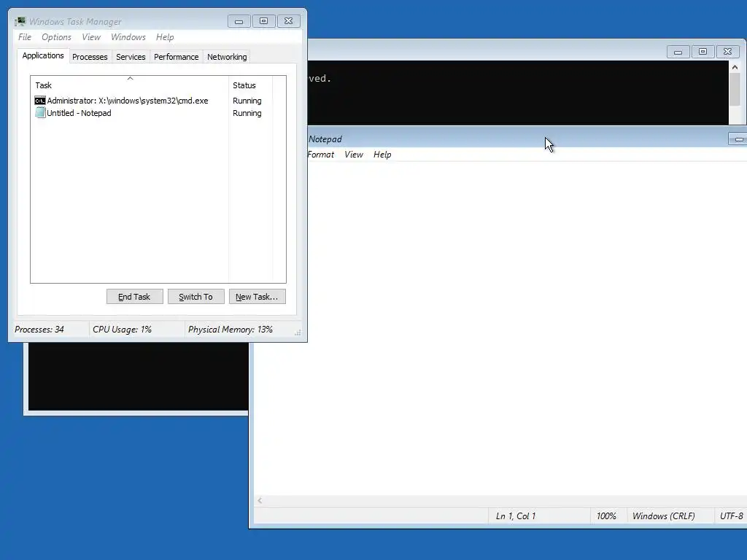Open the View menu in Notepad
747x560 pixels.
pos(354,155)
